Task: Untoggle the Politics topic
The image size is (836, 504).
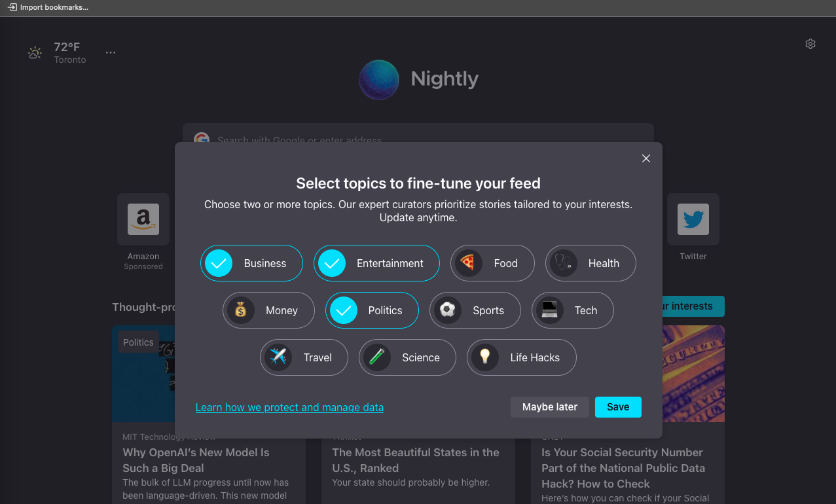Action: [x=372, y=310]
